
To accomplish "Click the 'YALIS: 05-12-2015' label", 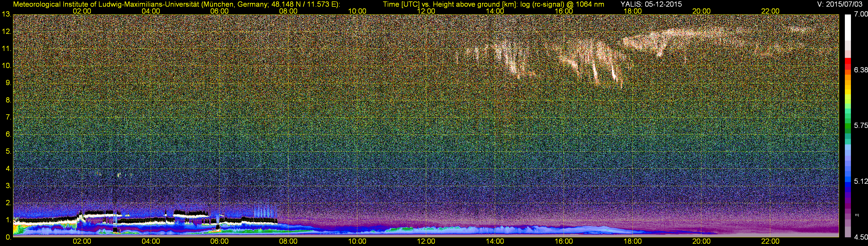I will tap(651, 4).
